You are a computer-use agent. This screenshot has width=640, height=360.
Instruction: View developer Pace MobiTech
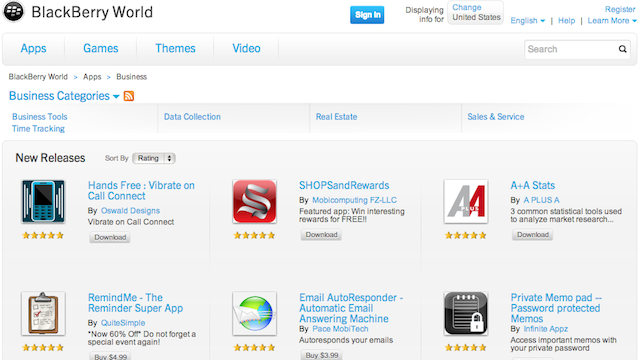(340, 329)
